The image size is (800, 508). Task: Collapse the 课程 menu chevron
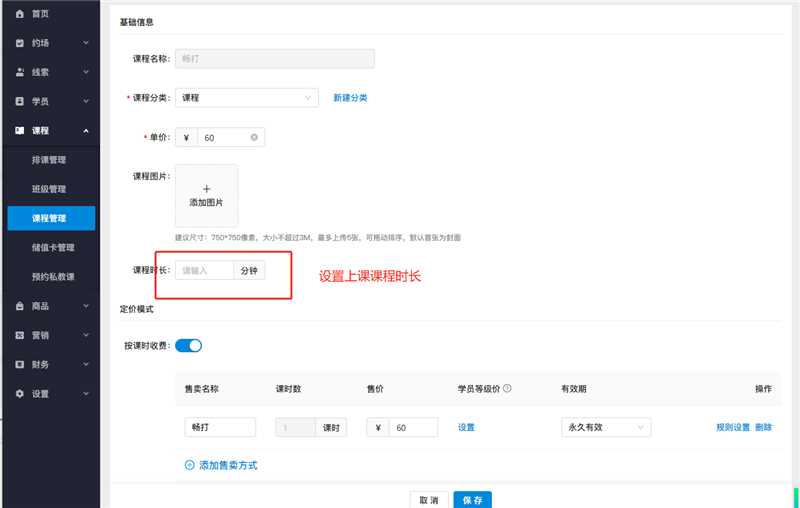[x=86, y=131]
